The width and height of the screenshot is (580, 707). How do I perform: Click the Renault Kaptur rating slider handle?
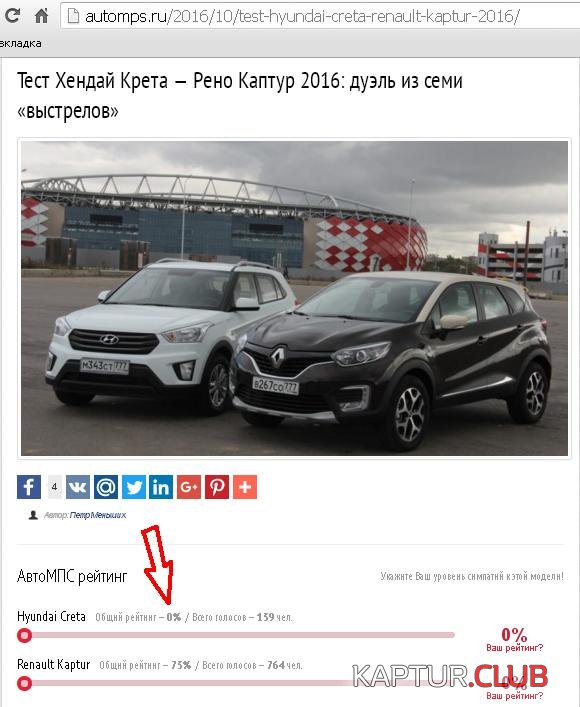click(24, 684)
